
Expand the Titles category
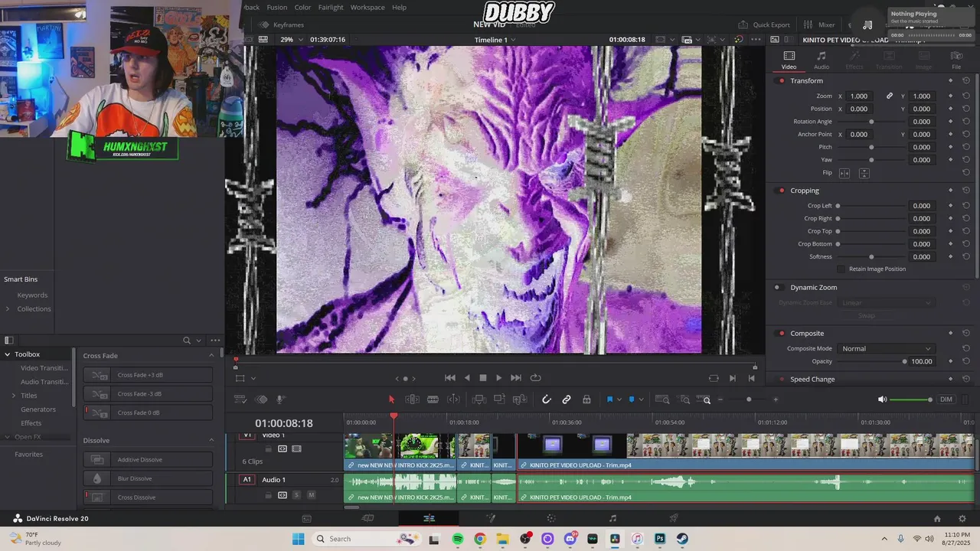pyautogui.click(x=13, y=396)
